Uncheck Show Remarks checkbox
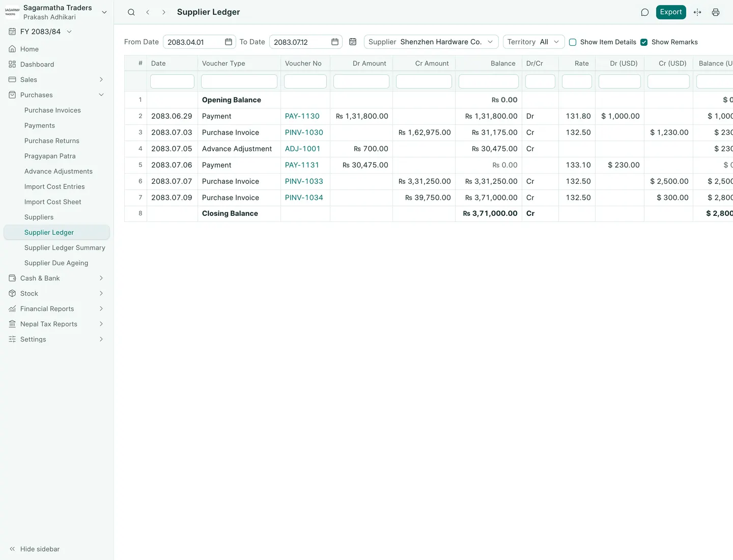Image resolution: width=733 pixels, height=560 pixels. coord(644,42)
